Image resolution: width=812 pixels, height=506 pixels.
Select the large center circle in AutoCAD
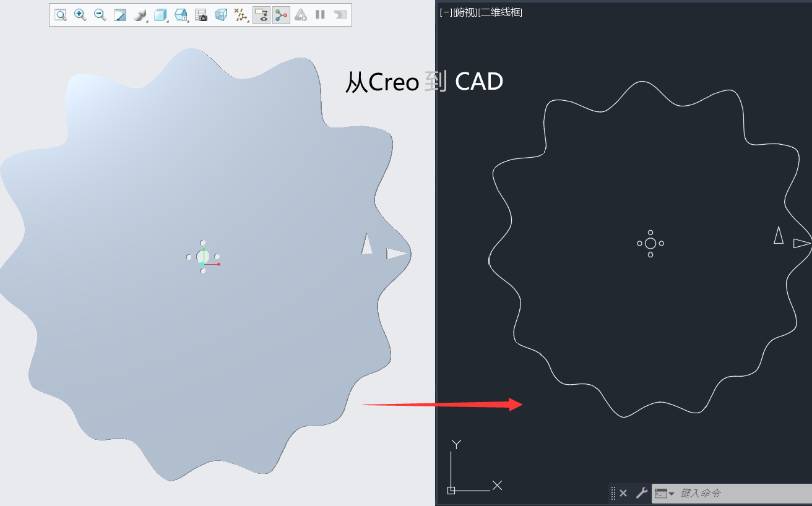pos(650,243)
